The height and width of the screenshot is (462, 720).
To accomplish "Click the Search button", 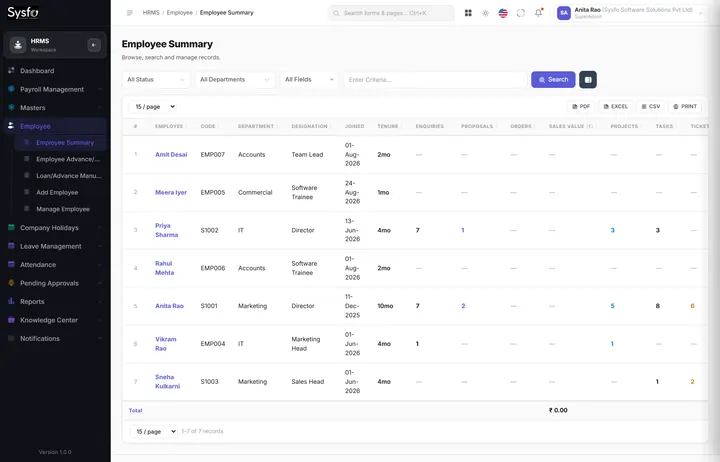I will 553,79.
